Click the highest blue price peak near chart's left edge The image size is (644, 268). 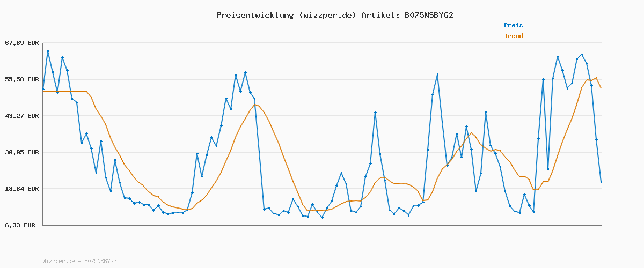tap(48, 51)
